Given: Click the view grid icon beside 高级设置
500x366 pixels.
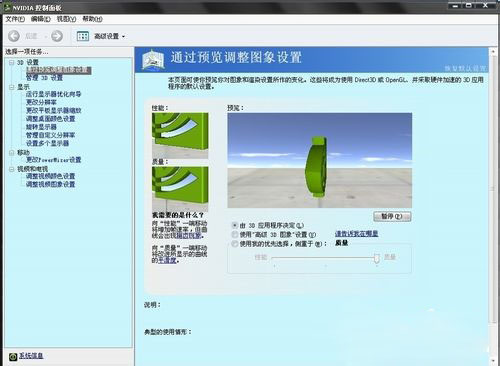Looking at the screenshot, I should 83,36.
